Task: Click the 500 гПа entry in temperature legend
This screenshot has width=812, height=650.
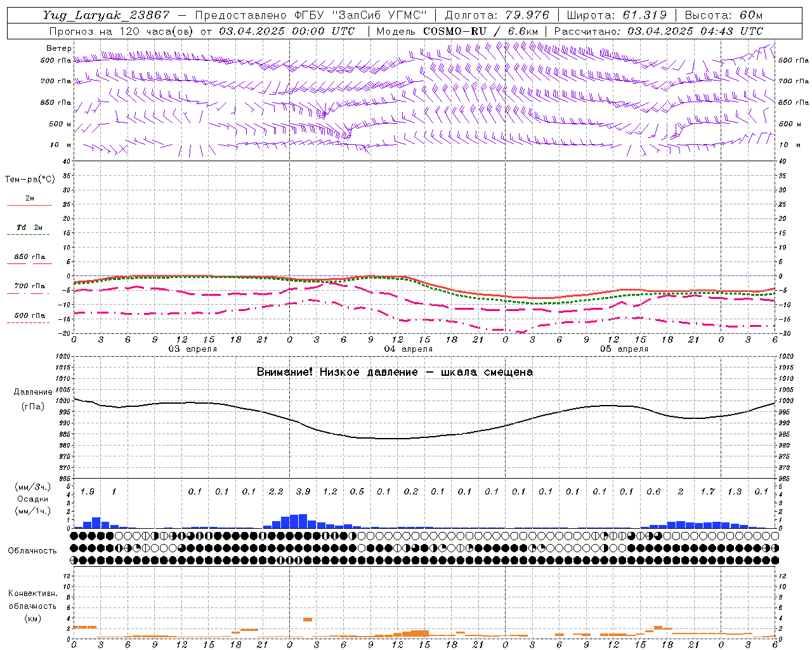Action: (x=30, y=315)
